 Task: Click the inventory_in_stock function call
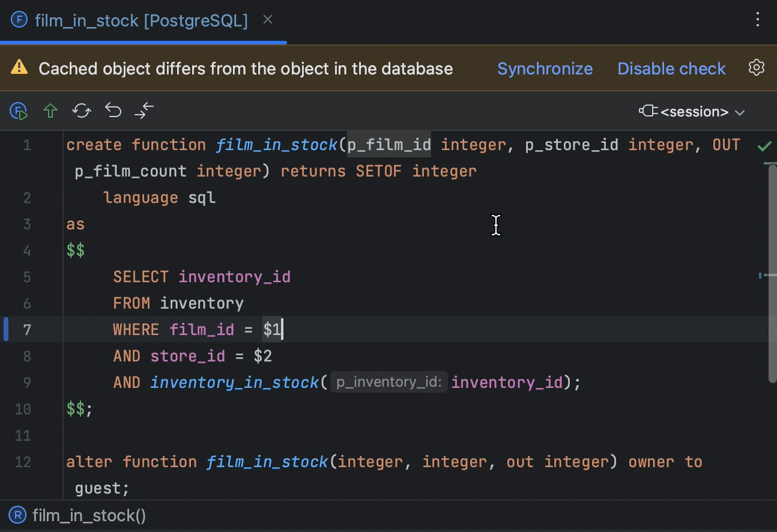point(234,382)
